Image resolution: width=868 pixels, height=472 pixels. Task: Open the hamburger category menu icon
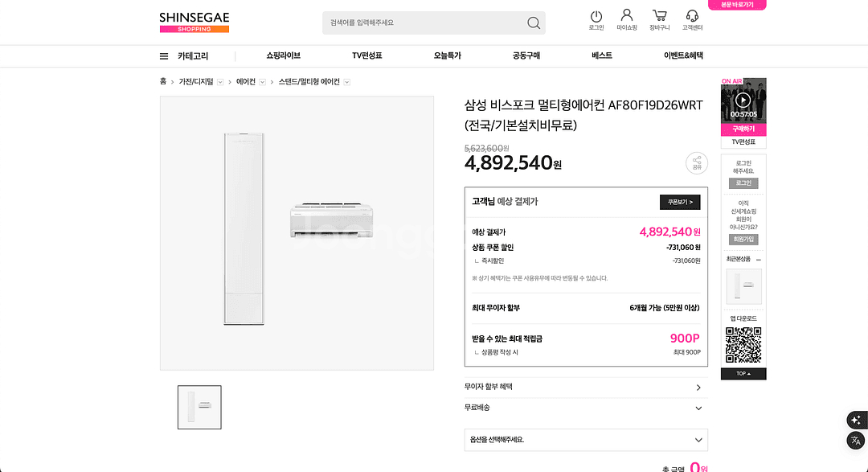164,56
